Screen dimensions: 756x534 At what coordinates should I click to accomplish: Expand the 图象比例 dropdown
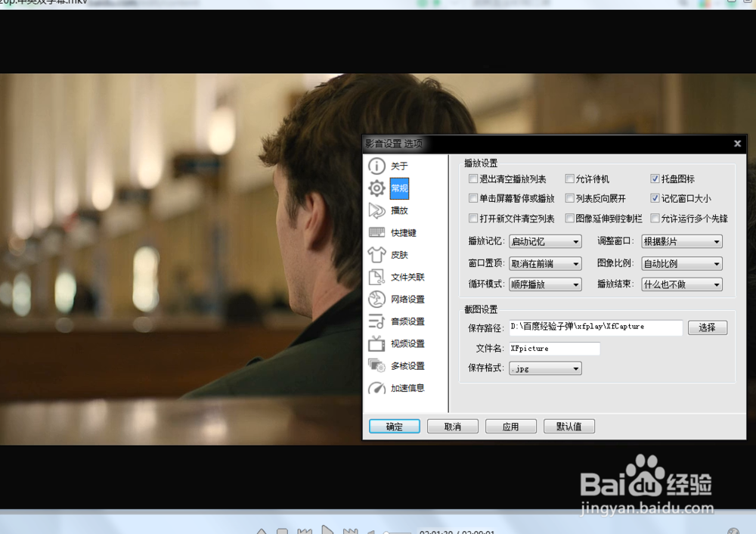click(682, 263)
